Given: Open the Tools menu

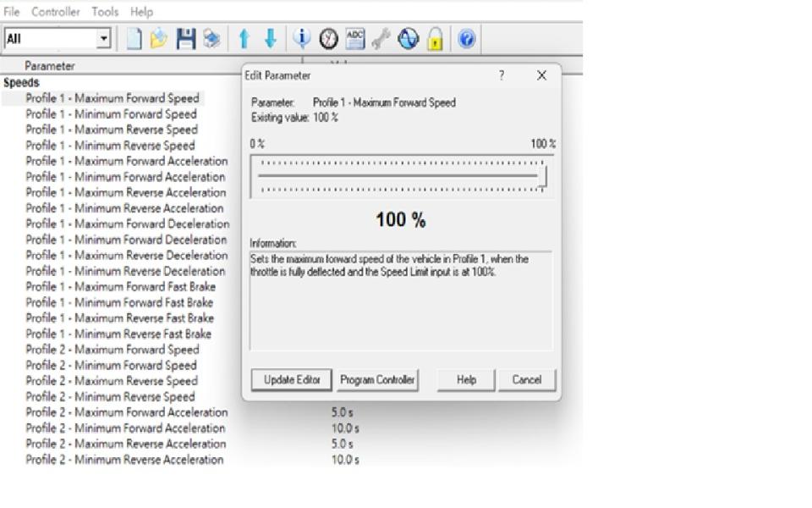Looking at the screenshot, I should pyautogui.click(x=105, y=12).
